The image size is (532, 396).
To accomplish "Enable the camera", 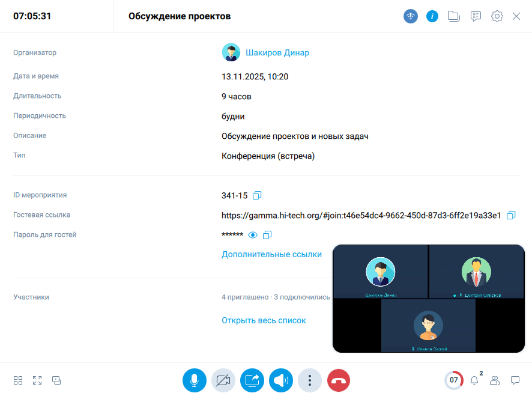I will (x=223, y=380).
